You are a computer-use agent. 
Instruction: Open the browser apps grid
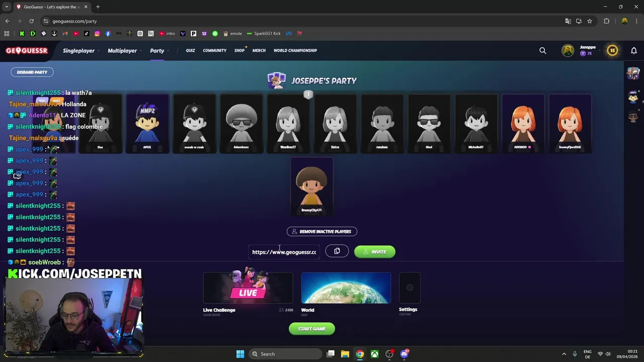pyautogui.click(x=7, y=34)
